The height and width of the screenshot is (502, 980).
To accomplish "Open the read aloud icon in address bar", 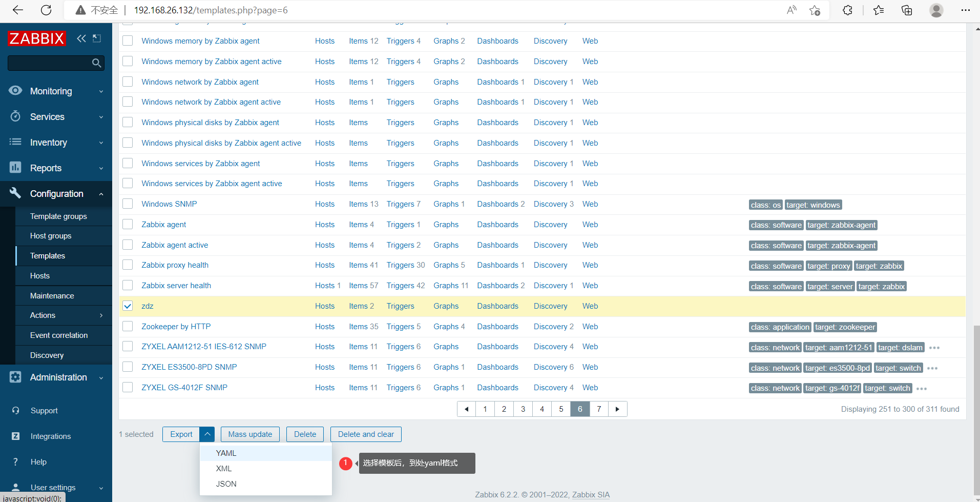I will [791, 10].
